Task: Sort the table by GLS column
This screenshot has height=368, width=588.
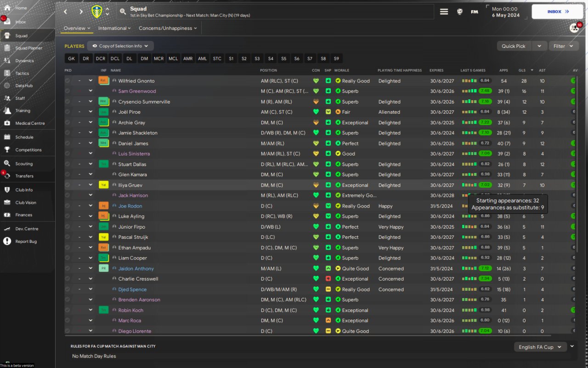Action: point(522,70)
